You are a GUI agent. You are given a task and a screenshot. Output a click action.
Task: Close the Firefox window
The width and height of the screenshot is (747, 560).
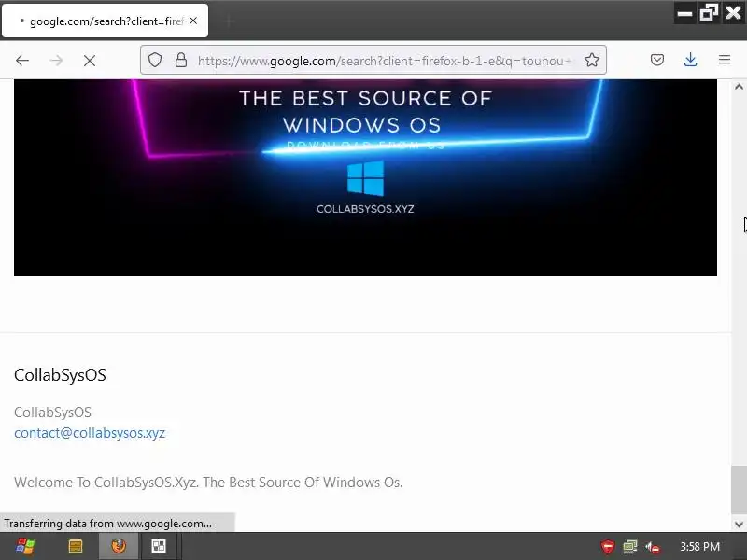coord(733,12)
